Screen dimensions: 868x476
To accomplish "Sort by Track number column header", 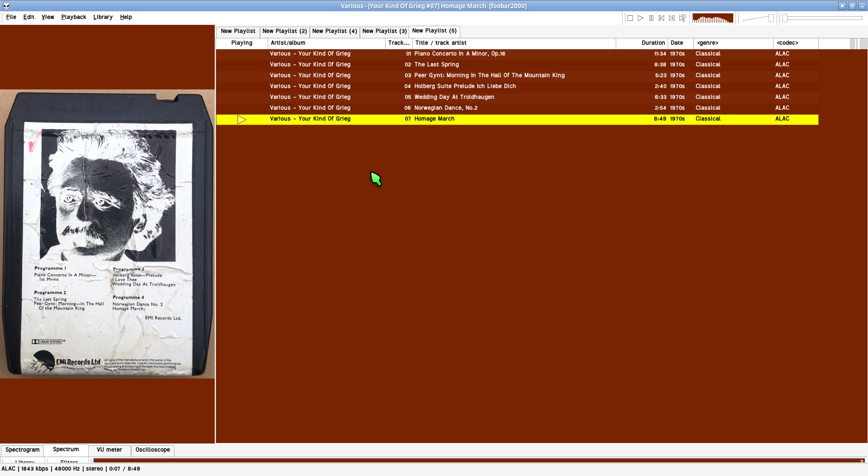I will 398,43.
